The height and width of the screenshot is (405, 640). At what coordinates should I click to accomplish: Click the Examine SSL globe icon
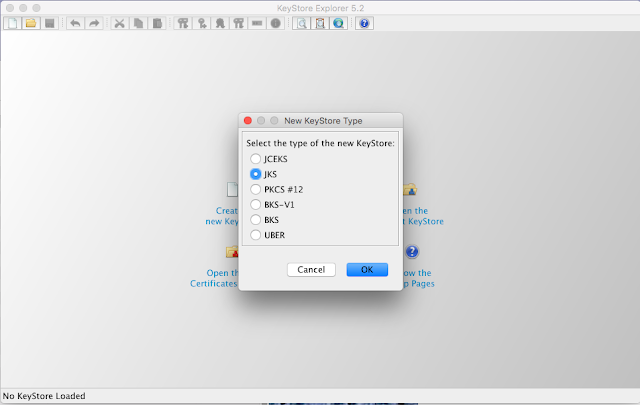pyautogui.click(x=338, y=23)
